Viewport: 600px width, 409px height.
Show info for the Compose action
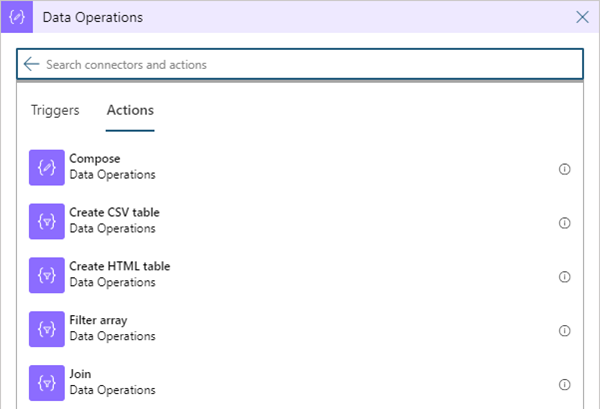[x=564, y=169]
